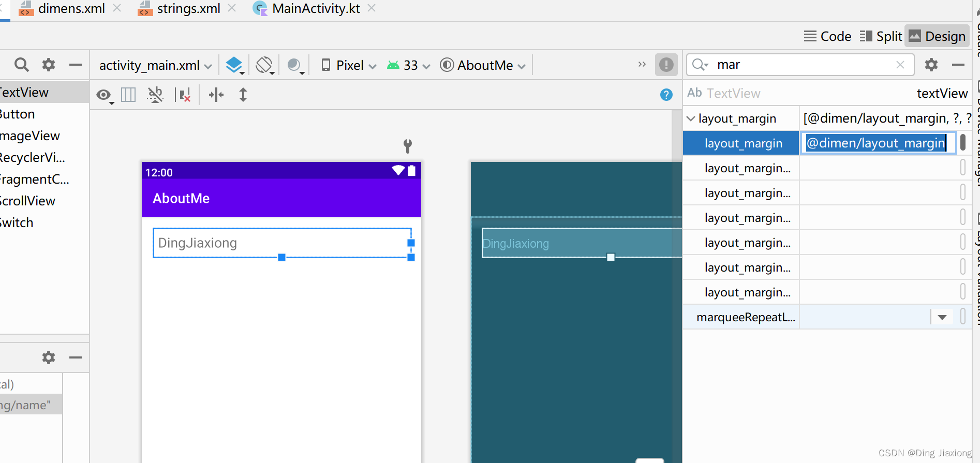The width and height of the screenshot is (980, 463).
Task: Open attributes panel settings gear
Action: (931, 65)
